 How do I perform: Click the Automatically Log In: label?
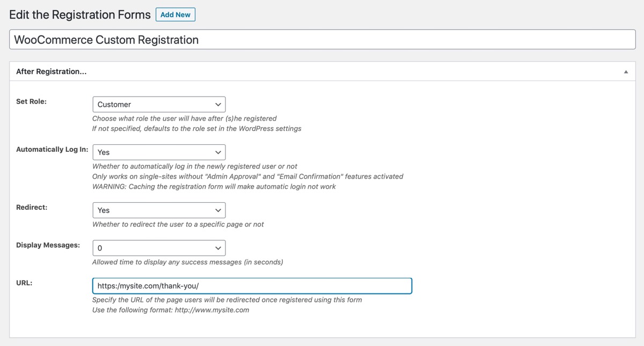point(52,149)
